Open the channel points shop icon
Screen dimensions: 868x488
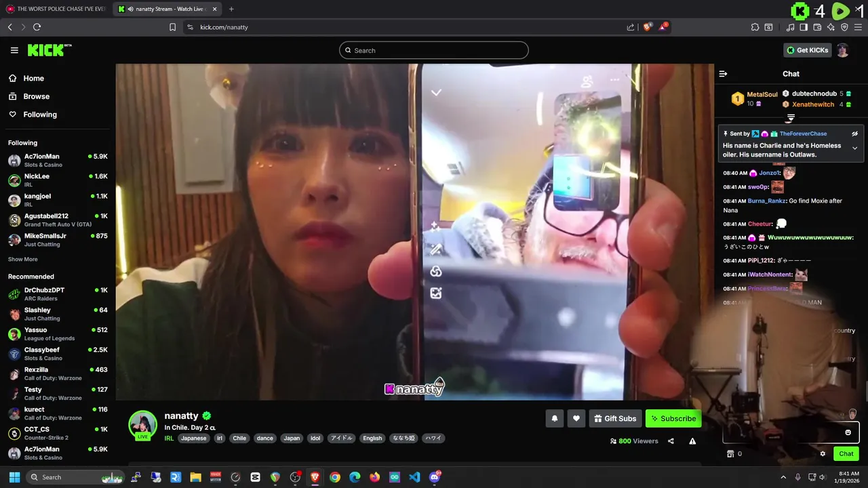tap(730, 453)
